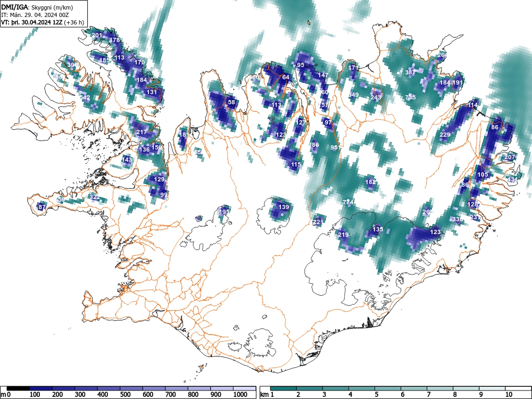The image size is (532, 399).
Task: Click the '387' visibility value
Action: click(x=410, y=72)
